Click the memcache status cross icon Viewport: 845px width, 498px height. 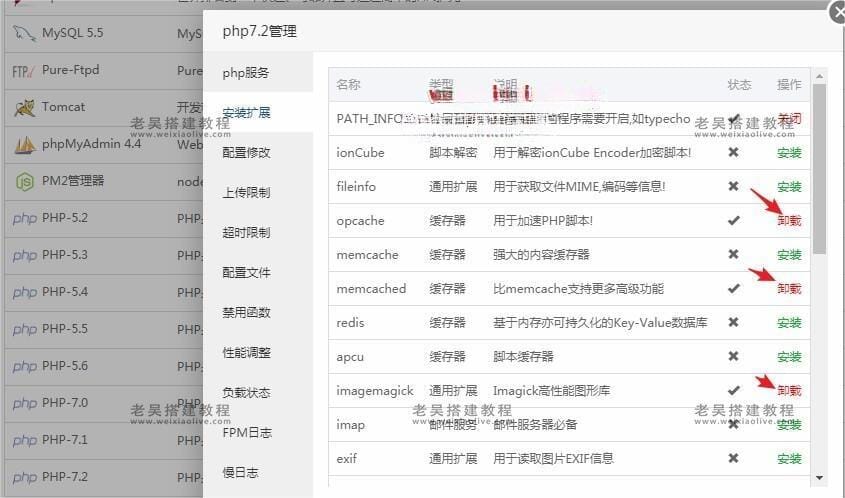pos(733,254)
